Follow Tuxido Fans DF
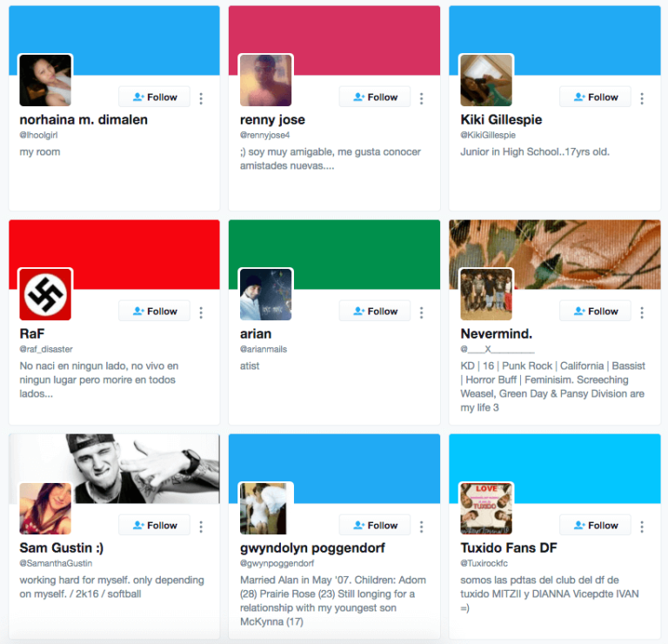 [x=595, y=525]
